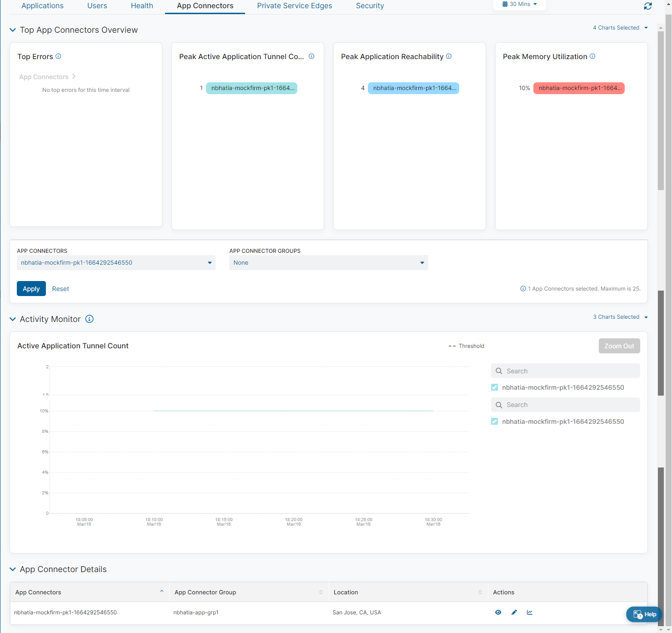672x633 pixels.
Task: Click the pencil edit icon in Actions
Action: tap(514, 613)
